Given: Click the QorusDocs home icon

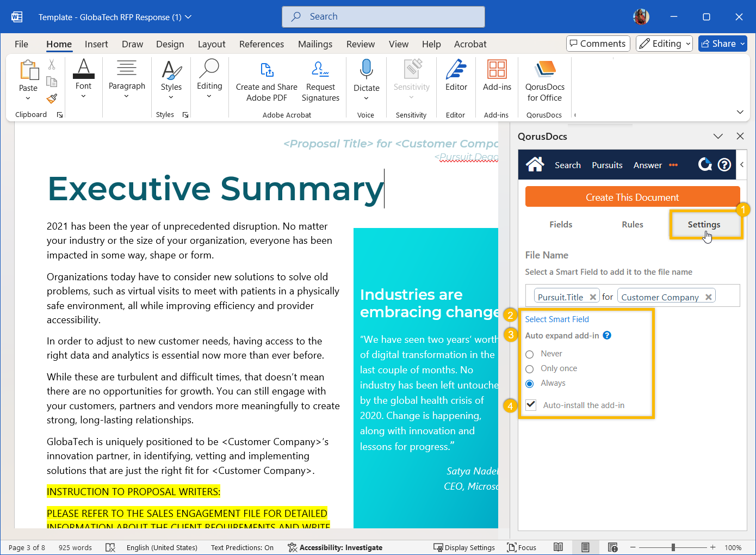Looking at the screenshot, I should (535, 164).
